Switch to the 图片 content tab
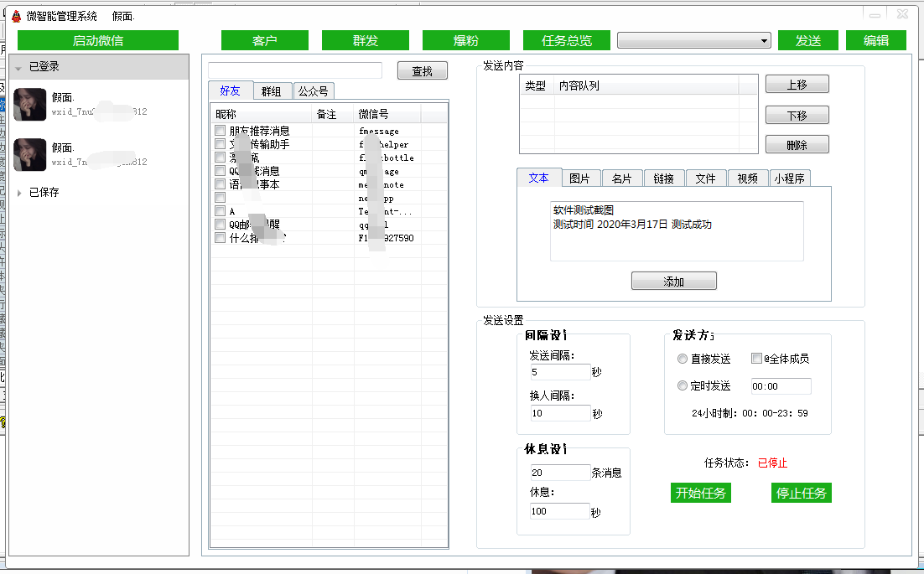 coord(580,178)
